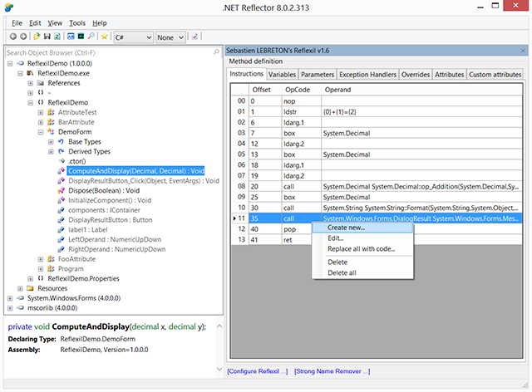Click the search magnifier in Object Browser box
The width and height of the screenshot is (532, 392).
[216, 52]
